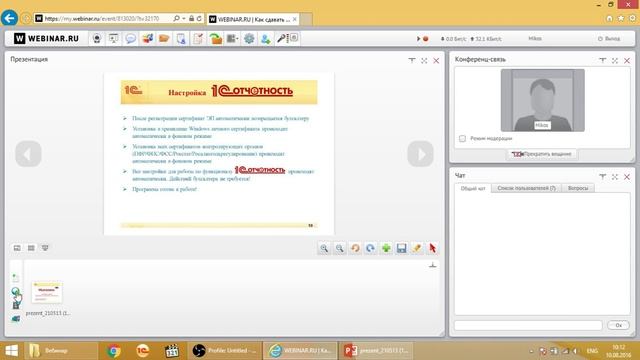The image size is (640, 360).
Task: Open PowerPoint prezent_210513 taskbar item
Action: pos(376,351)
